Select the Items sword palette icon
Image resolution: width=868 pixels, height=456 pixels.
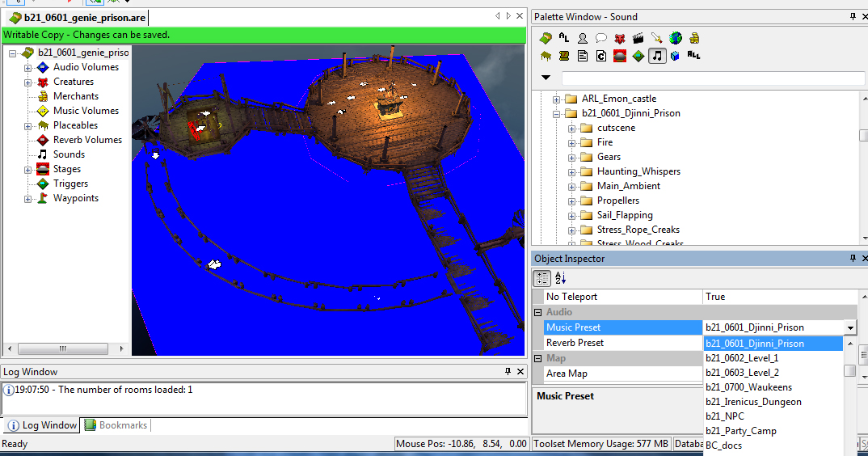coord(657,38)
